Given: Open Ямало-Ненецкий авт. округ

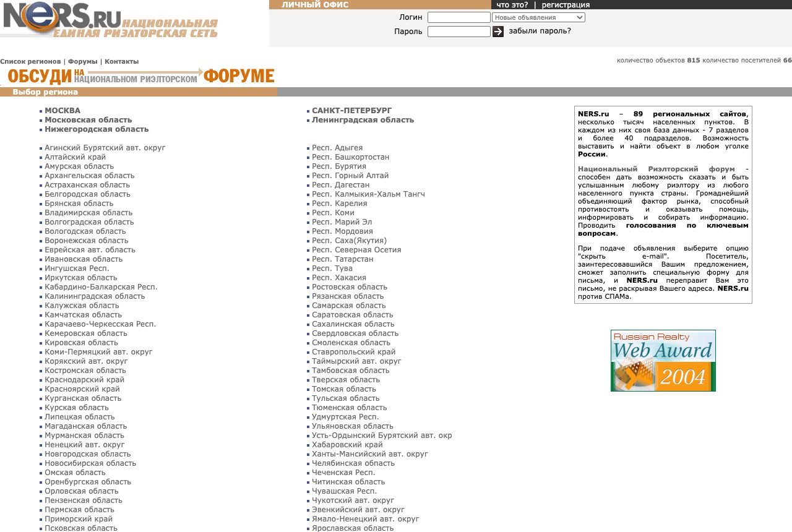Looking at the screenshot, I should coord(366,519).
